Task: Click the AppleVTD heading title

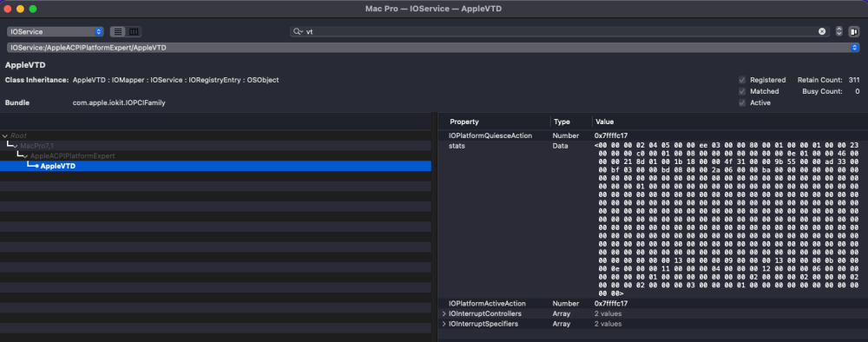Action: (x=25, y=65)
